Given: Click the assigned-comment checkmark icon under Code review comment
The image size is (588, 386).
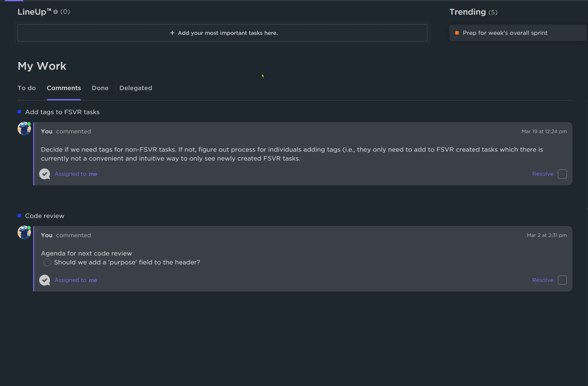Looking at the screenshot, I should (x=45, y=280).
